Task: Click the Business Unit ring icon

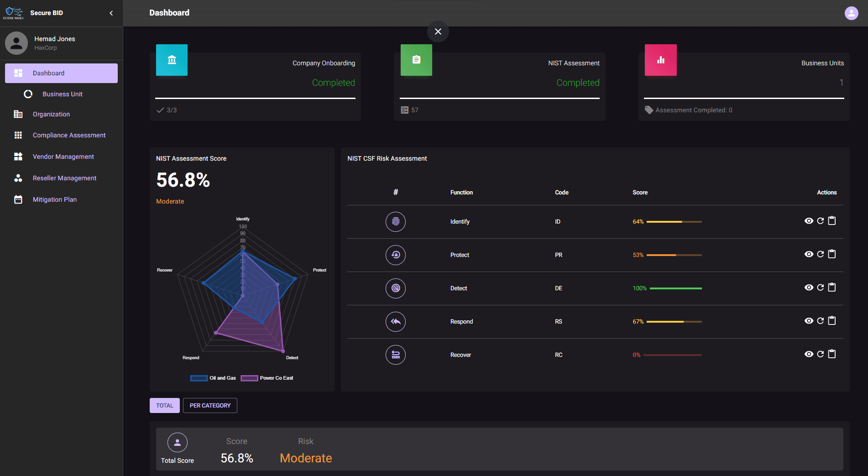Action: pyautogui.click(x=28, y=94)
